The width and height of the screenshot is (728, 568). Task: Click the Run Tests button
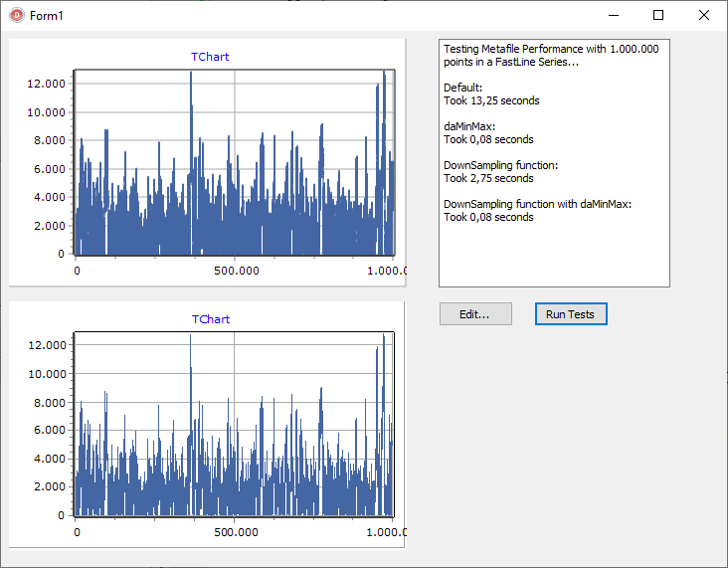tap(571, 314)
